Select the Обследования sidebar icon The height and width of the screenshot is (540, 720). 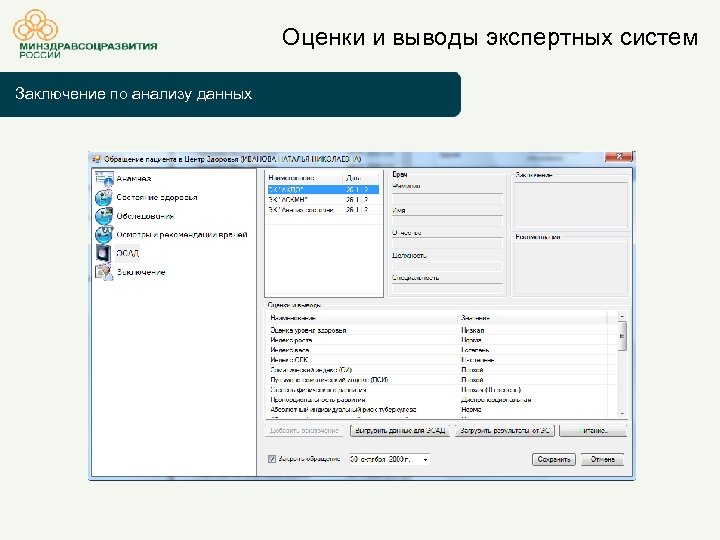pyautogui.click(x=104, y=216)
